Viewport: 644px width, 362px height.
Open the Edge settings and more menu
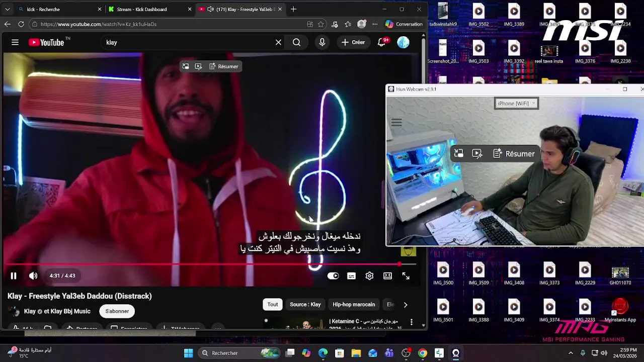[375, 24]
